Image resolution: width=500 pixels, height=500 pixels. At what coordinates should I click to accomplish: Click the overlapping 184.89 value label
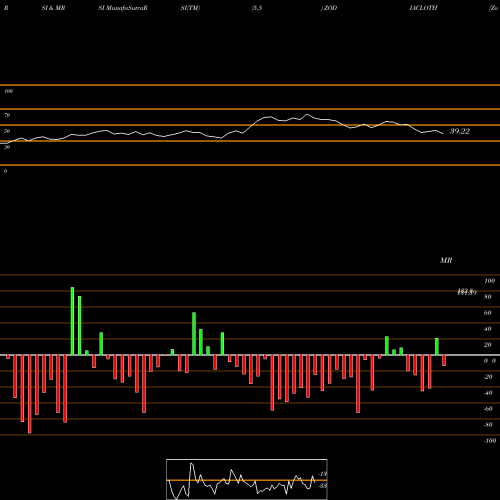467,292
